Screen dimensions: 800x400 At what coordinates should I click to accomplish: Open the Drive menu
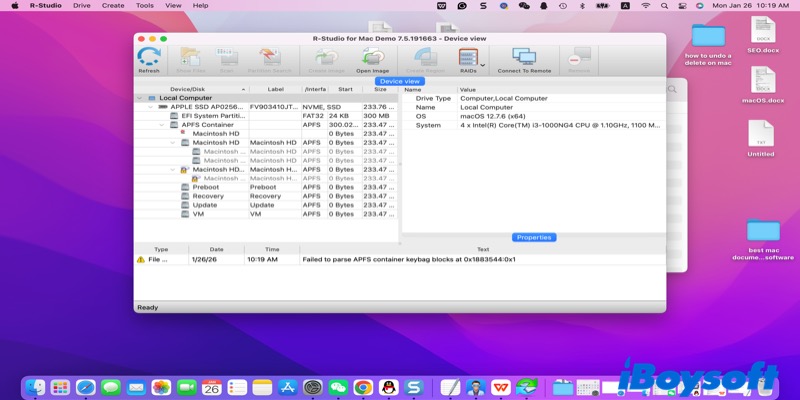81,5
